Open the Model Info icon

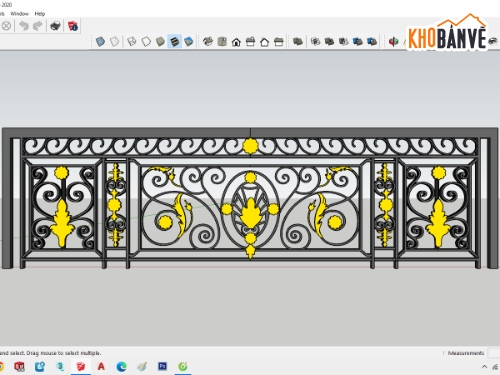pyautogui.click(x=73, y=26)
